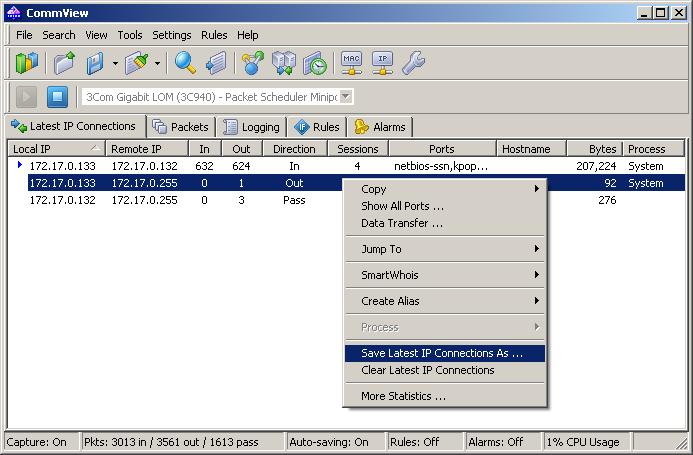Screen dimensions: 693x455
Task: Open the Home/books toolbar icon
Action: pyautogui.click(x=27, y=63)
